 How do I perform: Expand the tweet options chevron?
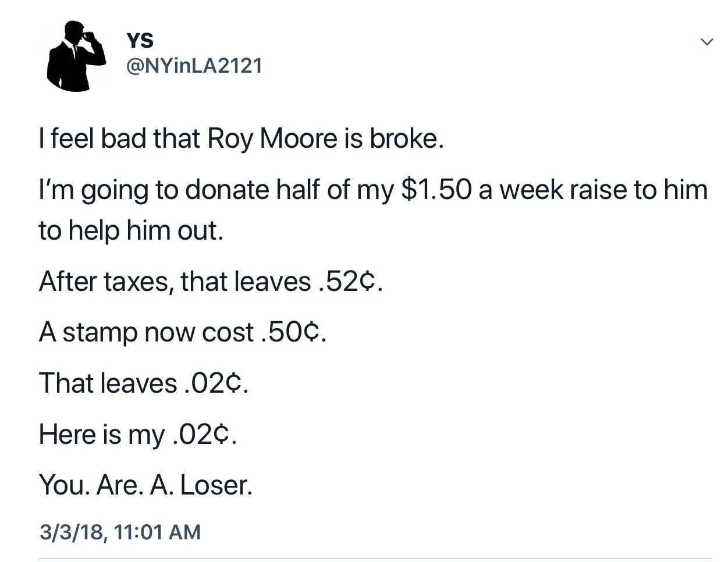pyautogui.click(x=706, y=42)
